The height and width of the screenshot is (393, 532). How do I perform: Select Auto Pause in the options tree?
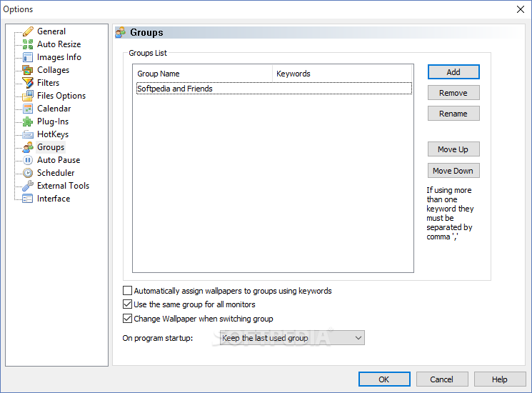pos(59,160)
